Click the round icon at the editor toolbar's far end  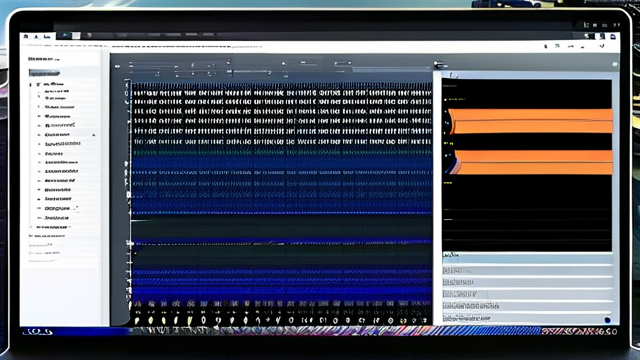(x=615, y=64)
